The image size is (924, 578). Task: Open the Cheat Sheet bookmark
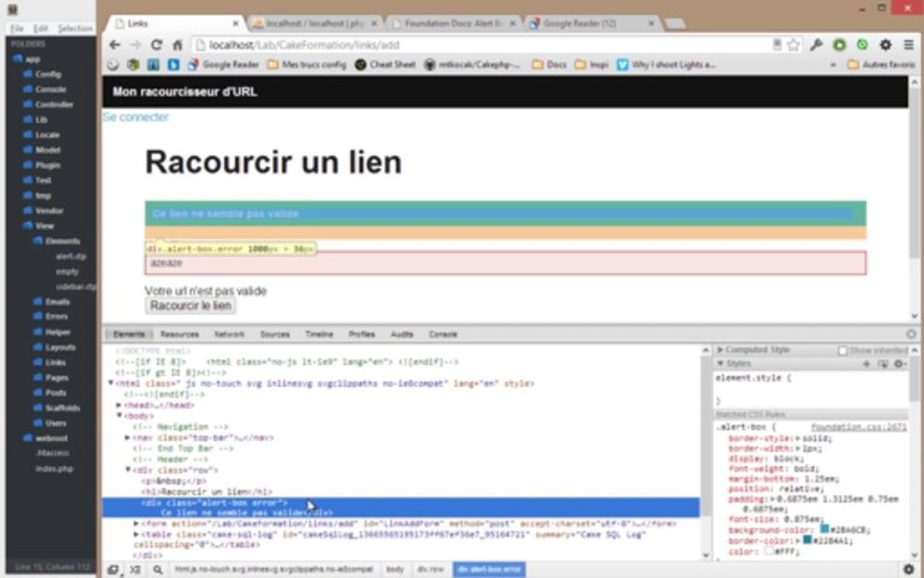pos(385,65)
